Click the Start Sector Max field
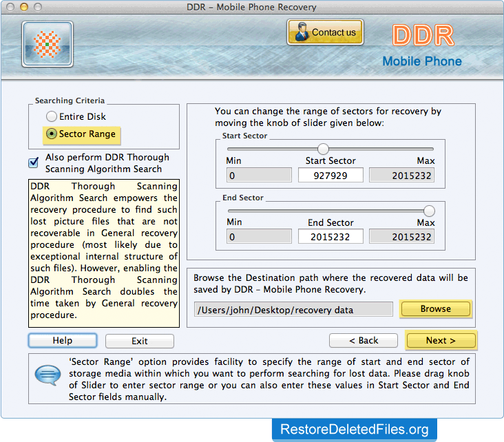This screenshot has width=504, height=442. click(x=402, y=175)
